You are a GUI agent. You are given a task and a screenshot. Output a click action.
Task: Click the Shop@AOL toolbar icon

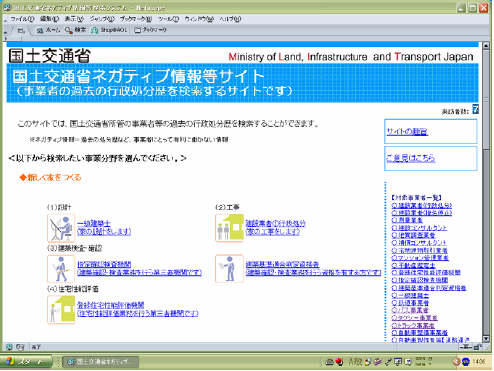point(109,30)
